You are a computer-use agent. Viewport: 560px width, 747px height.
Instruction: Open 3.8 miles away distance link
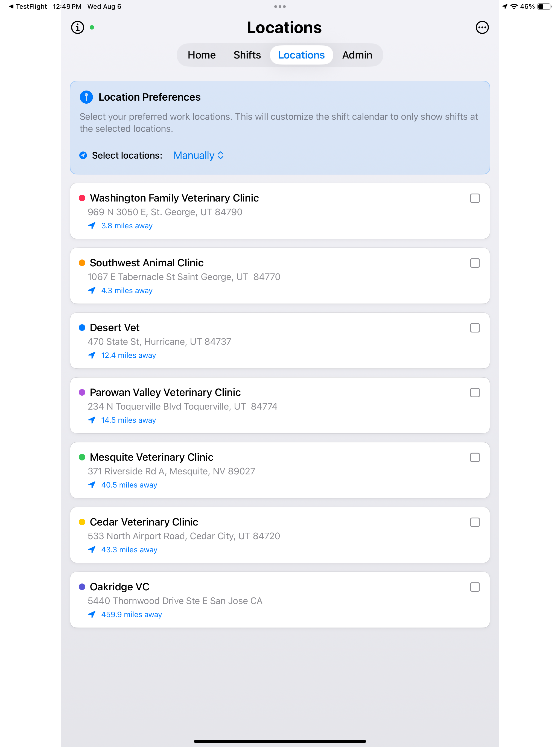[x=127, y=226]
